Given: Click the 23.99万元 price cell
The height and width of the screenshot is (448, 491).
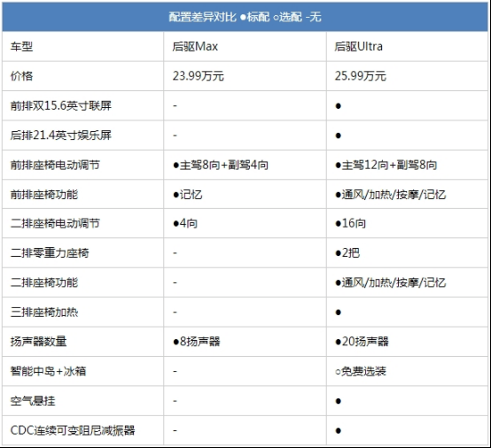Looking at the screenshot, I should point(198,76).
